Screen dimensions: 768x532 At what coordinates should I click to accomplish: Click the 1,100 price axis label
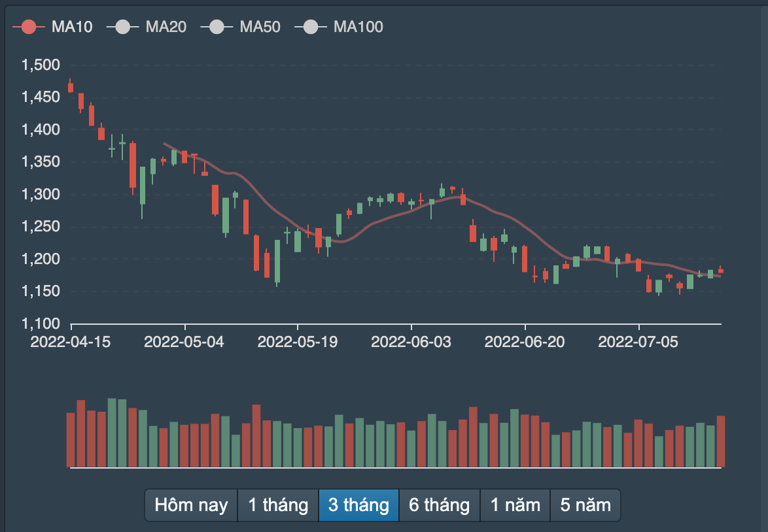click(x=41, y=324)
